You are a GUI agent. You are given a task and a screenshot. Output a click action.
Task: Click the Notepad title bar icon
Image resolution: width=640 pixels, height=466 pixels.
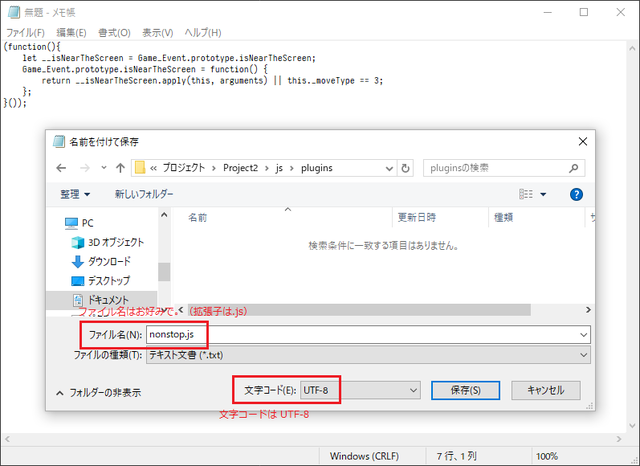(13, 12)
